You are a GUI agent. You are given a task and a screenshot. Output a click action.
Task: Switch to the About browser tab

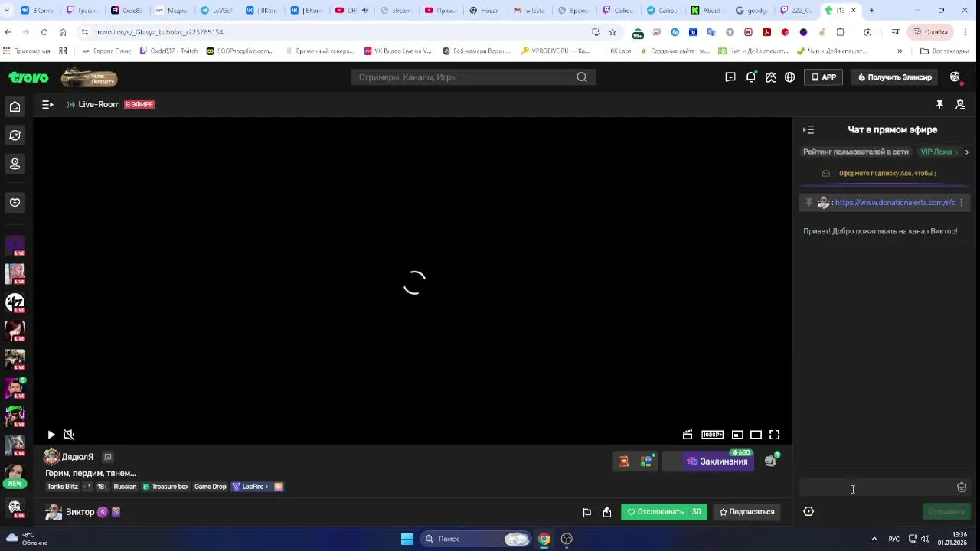coord(706,11)
